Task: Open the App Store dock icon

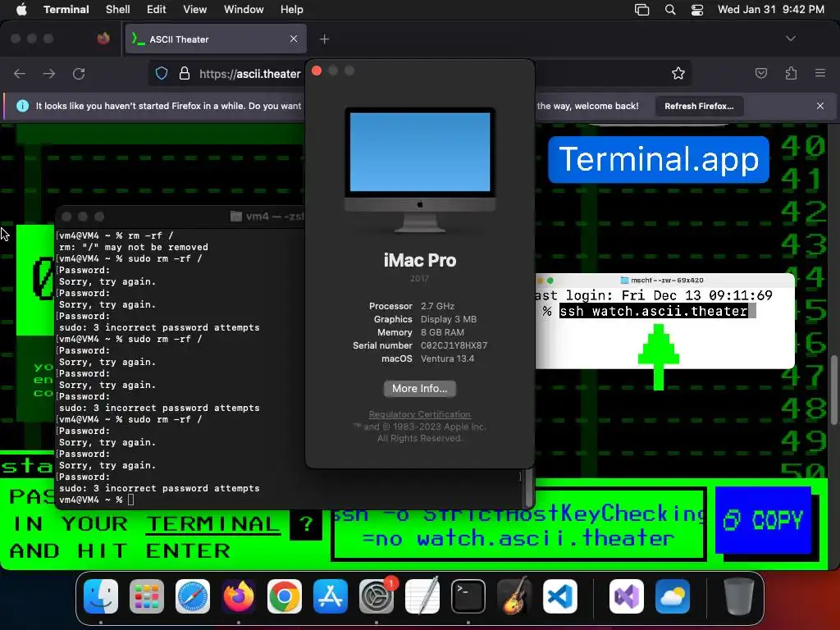Action: tap(331, 596)
